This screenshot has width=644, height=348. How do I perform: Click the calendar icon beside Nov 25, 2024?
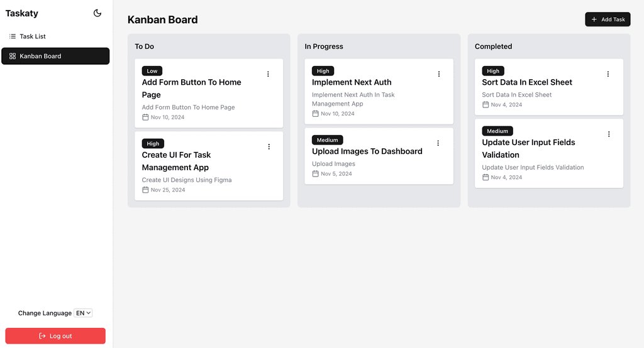(x=145, y=190)
